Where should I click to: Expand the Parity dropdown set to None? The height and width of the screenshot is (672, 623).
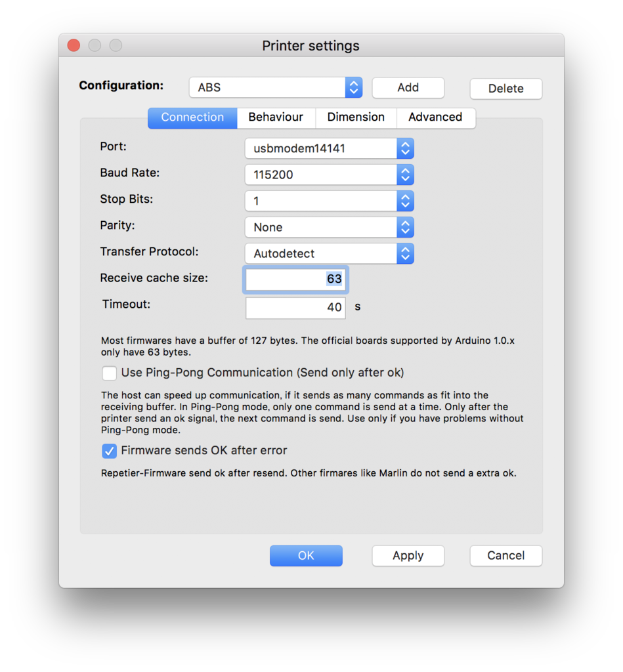tap(330, 227)
